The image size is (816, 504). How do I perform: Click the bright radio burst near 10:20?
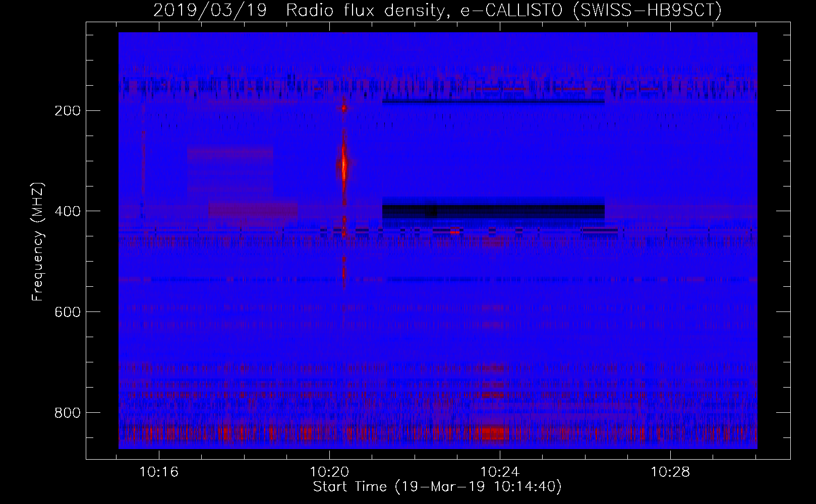pyautogui.click(x=344, y=165)
